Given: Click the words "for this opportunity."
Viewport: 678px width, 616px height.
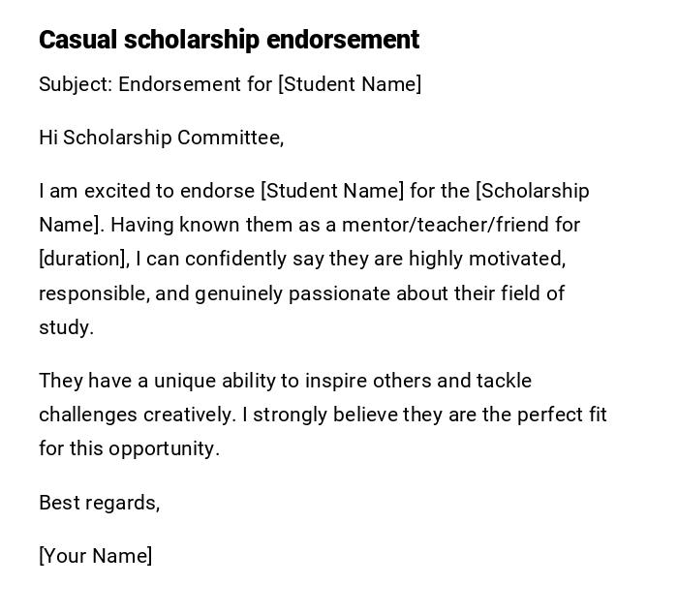Looking at the screenshot, I should click(130, 448).
